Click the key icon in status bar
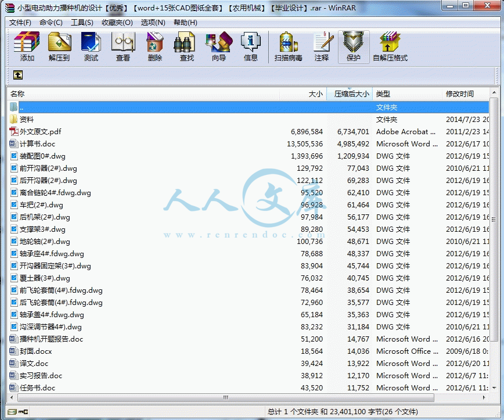Screen dimensions: 504x420 coord(23,412)
